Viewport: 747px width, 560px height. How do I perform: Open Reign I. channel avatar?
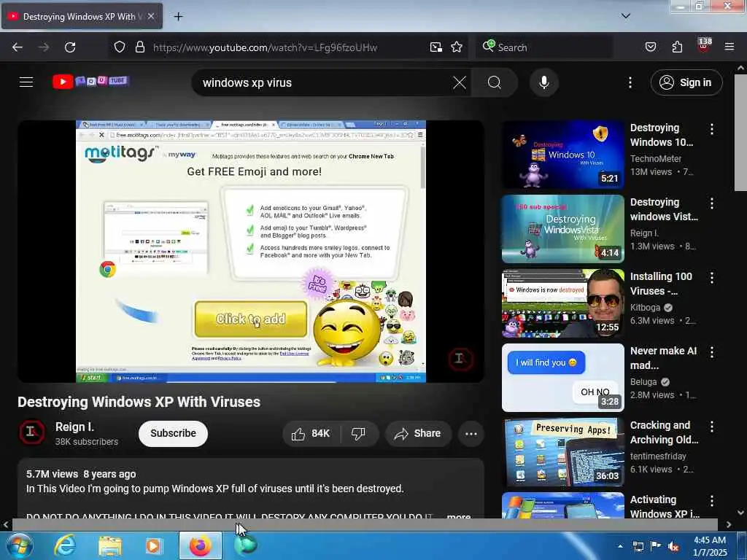click(x=32, y=432)
